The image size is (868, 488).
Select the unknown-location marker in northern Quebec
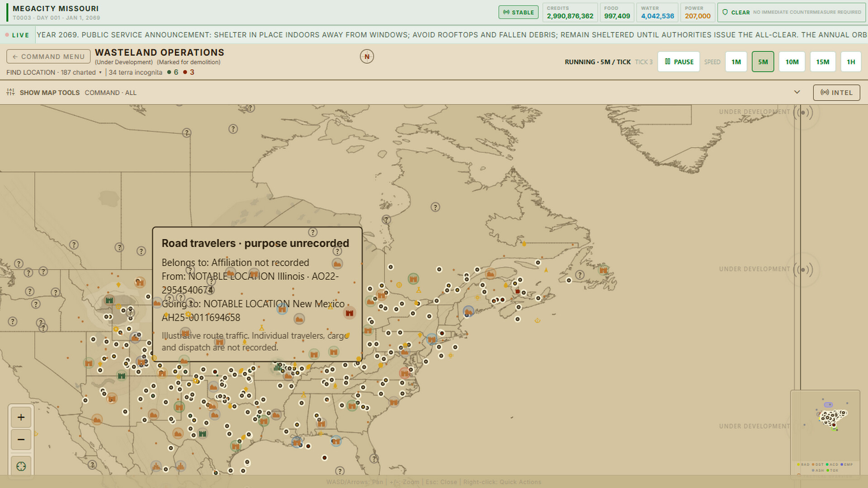[435, 207]
